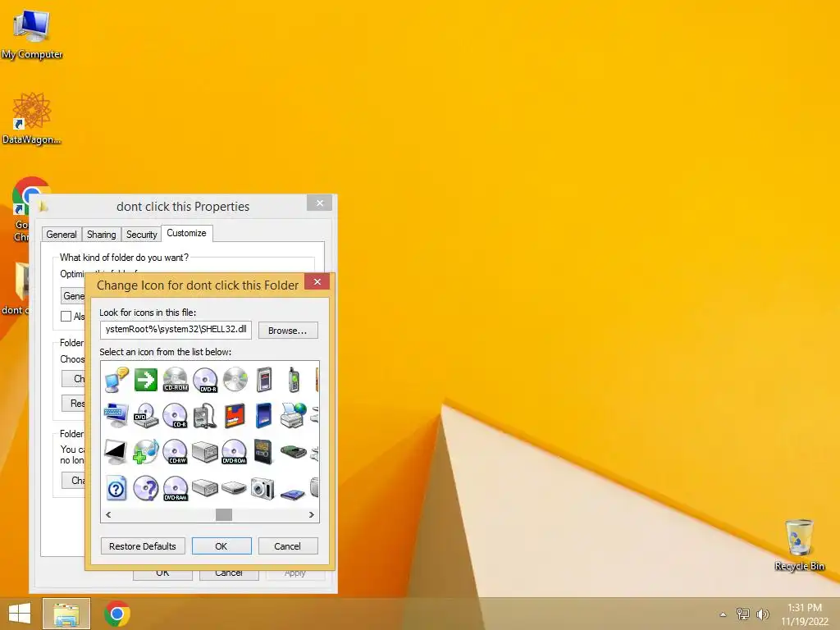Click Restore Defaults button
The height and width of the screenshot is (630, 840).
click(143, 546)
